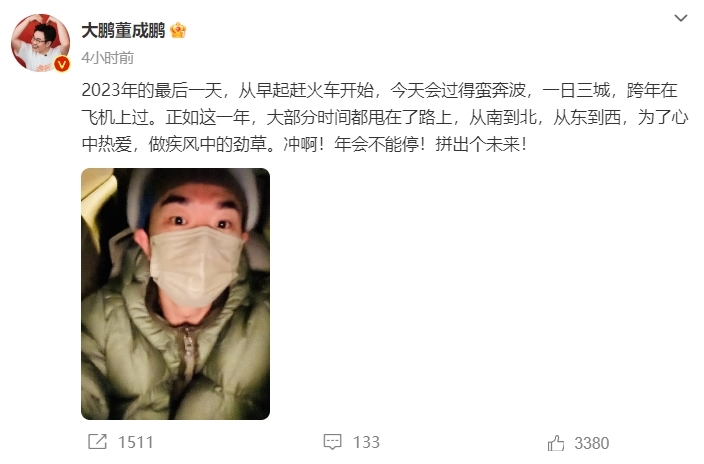The height and width of the screenshot is (464, 704).
Task: Click the repost count 1511
Action: pyautogui.click(x=136, y=442)
